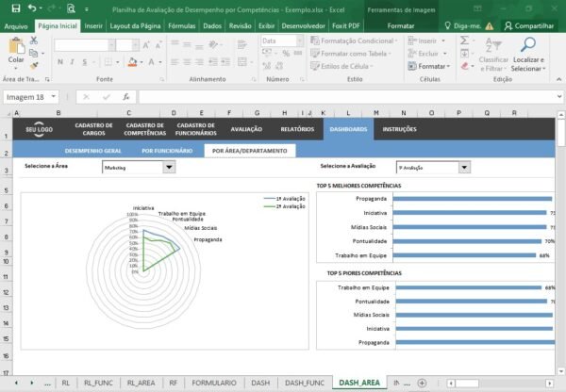Viewport: 566px width, 392px height.
Task: Select the Format Painter brush icon
Action: 34,66
